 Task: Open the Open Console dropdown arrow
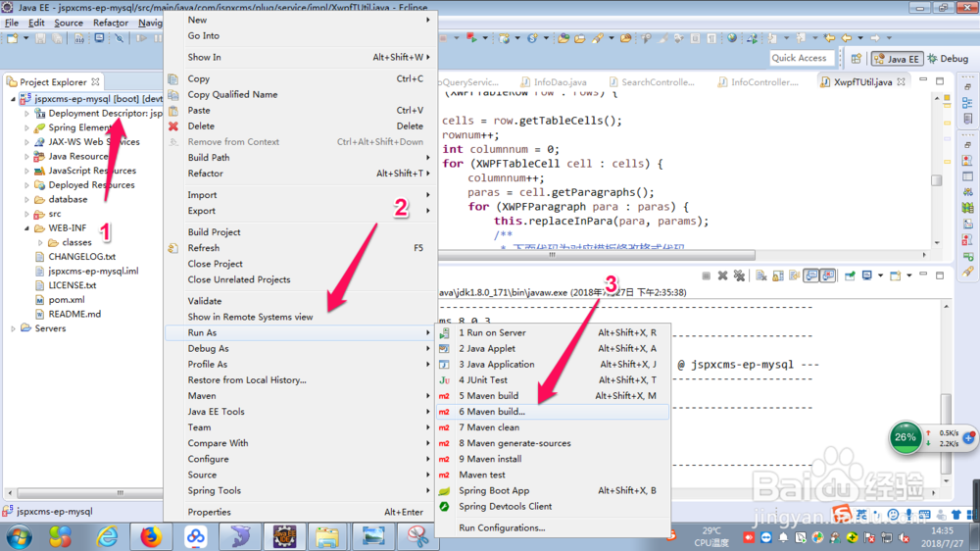908,275
